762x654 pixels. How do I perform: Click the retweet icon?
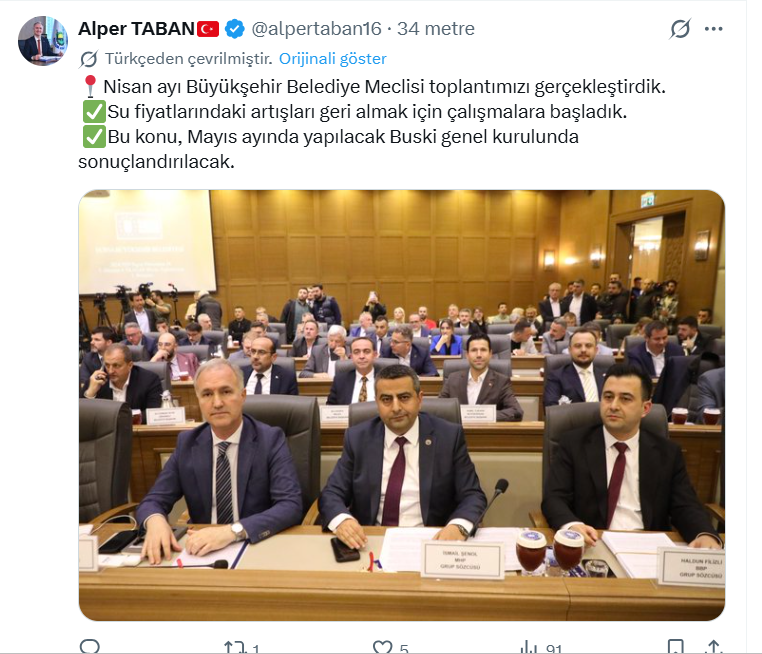point(235,647)
